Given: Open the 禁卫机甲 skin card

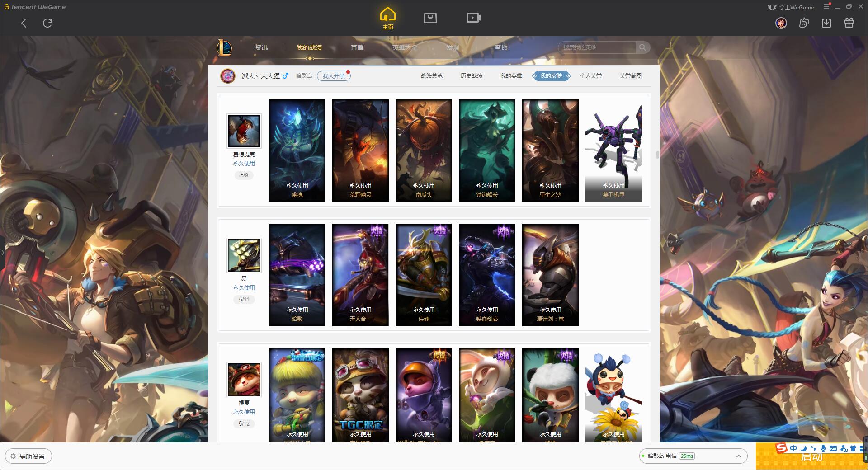Looking at the screenshot, I should (613, 150).
